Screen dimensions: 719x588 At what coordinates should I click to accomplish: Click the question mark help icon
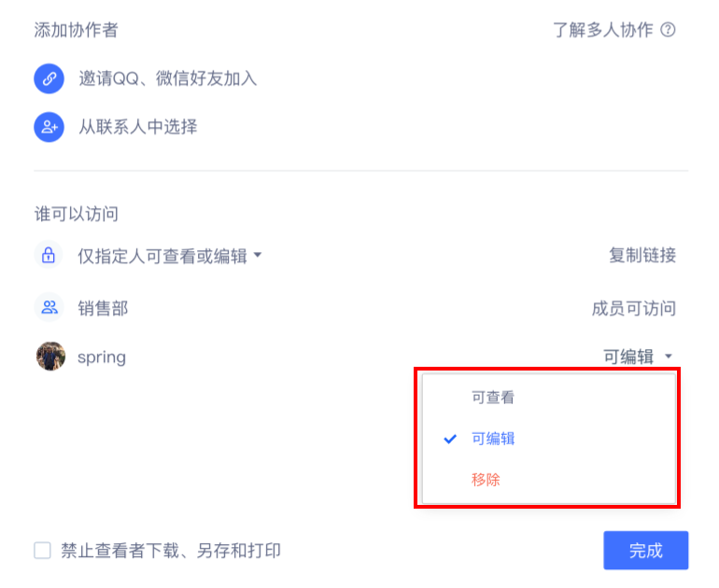[668, 30]
